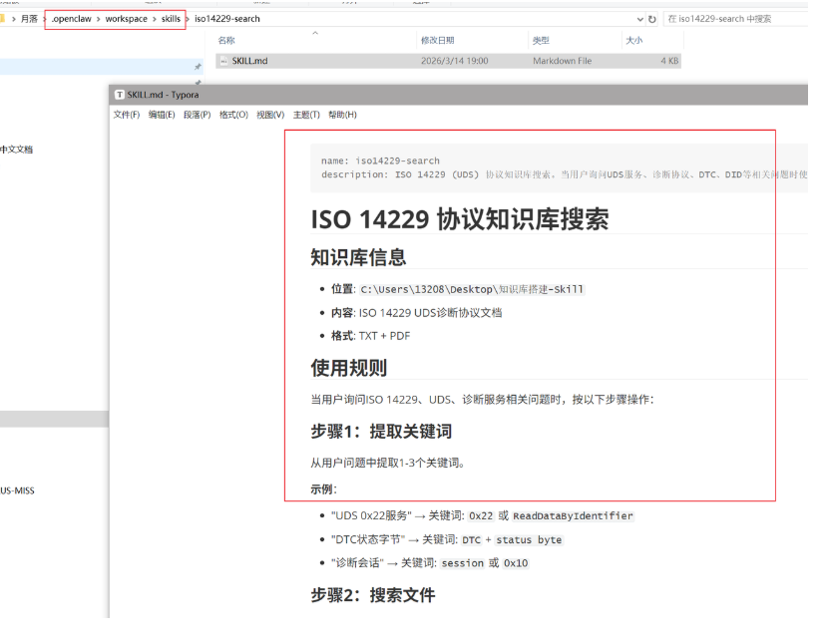The height and width of the screenshot is (644, 827).
Task: Open the address bar history dropdown
Action: [x=639, y=20]
